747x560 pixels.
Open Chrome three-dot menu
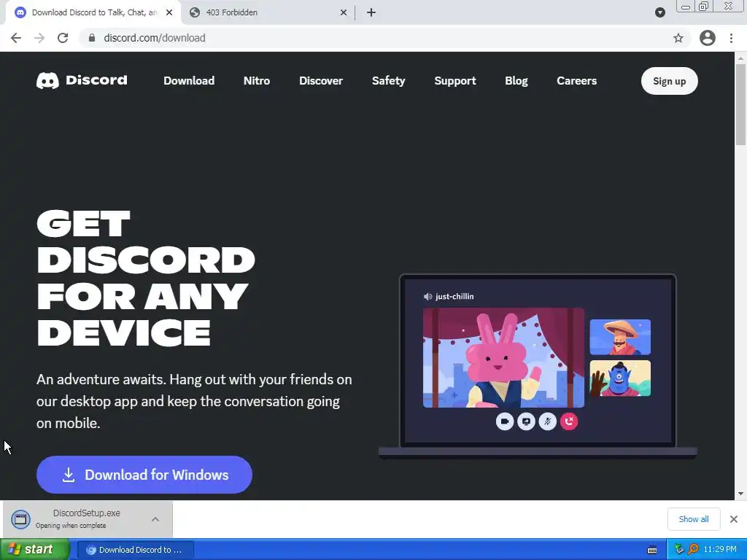click(731, 38)
